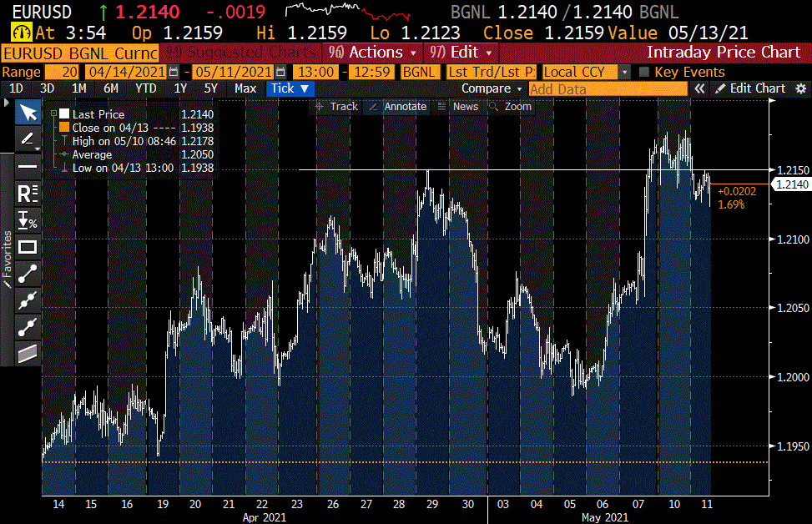Switch to the 1D period tab
The width and height of the screenshot is (812, 524).
click(16, 88)
